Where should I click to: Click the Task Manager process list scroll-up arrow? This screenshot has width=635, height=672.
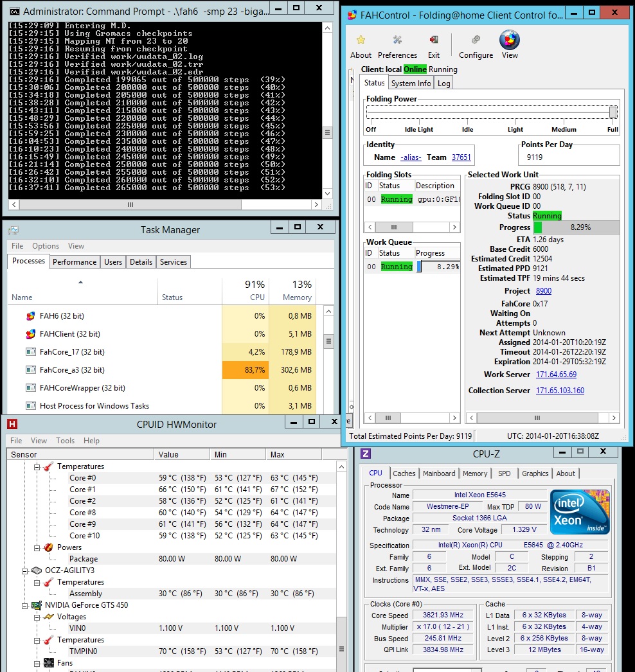point(328,312)
